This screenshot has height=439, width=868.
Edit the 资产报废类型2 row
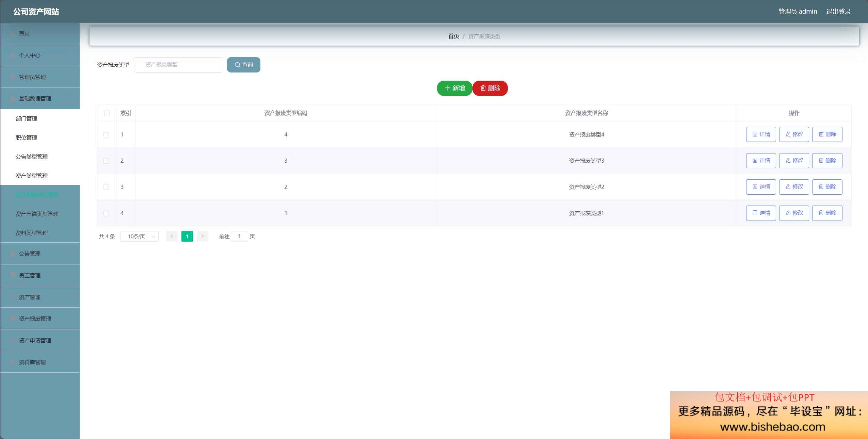coord(794,187)
